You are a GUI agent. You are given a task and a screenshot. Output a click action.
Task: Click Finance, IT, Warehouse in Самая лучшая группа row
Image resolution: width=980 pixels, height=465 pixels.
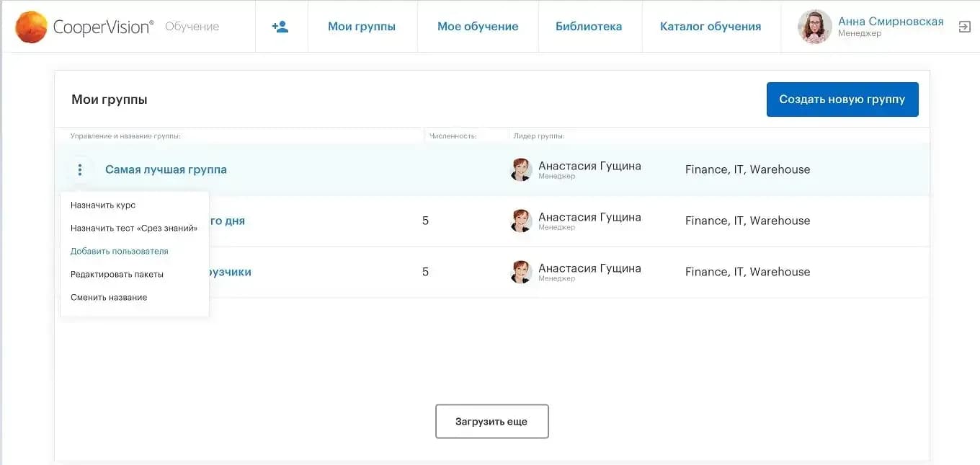(x=747, y=170)
